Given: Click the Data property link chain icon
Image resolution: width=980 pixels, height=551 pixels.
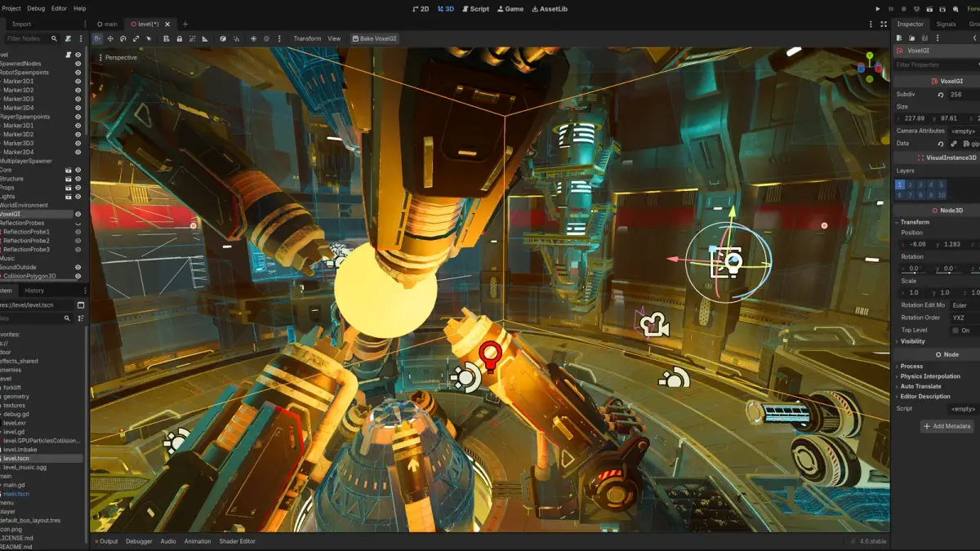Looking at the screenshot, I should 953,144.
